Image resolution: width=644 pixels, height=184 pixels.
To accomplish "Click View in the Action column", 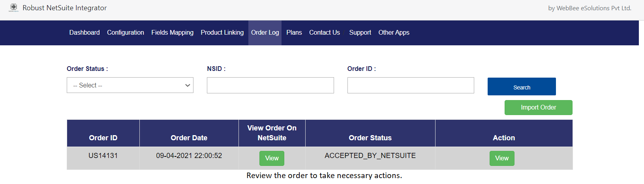I will [x=502, y=158].
